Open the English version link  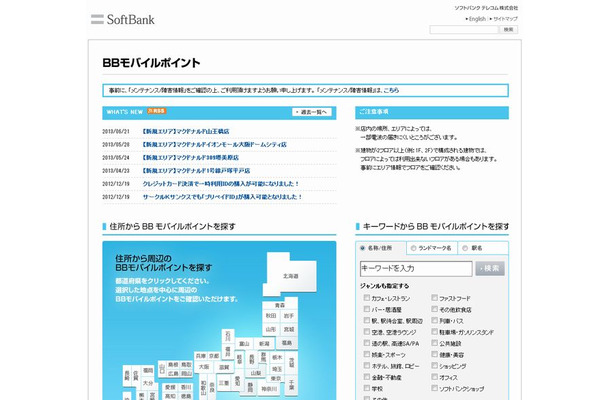(477, 19)
